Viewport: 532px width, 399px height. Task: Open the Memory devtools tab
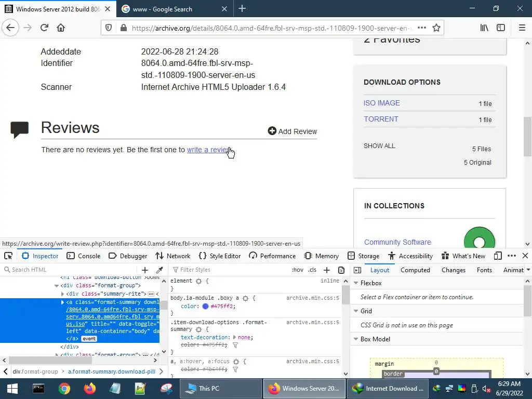click(x=321, y=256)
